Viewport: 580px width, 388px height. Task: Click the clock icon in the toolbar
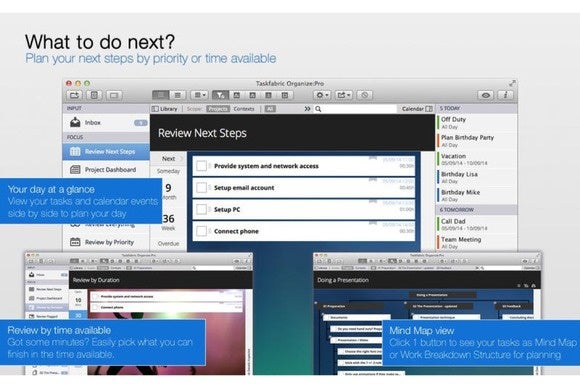365,95
